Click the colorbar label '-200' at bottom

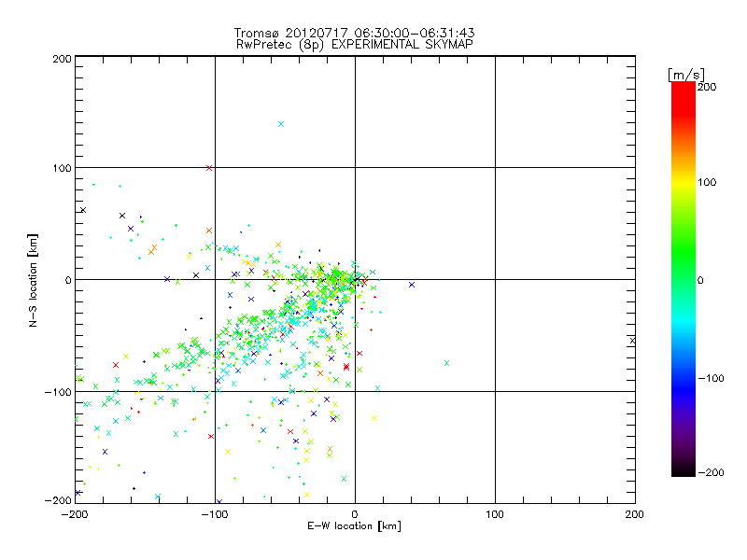pyautogui.click(x=711, y=472)
